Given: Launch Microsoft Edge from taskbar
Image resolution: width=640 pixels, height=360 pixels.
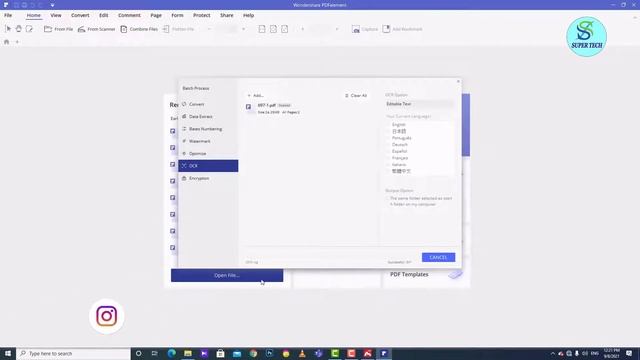Looking at the screenshot, I should [171, 353].
